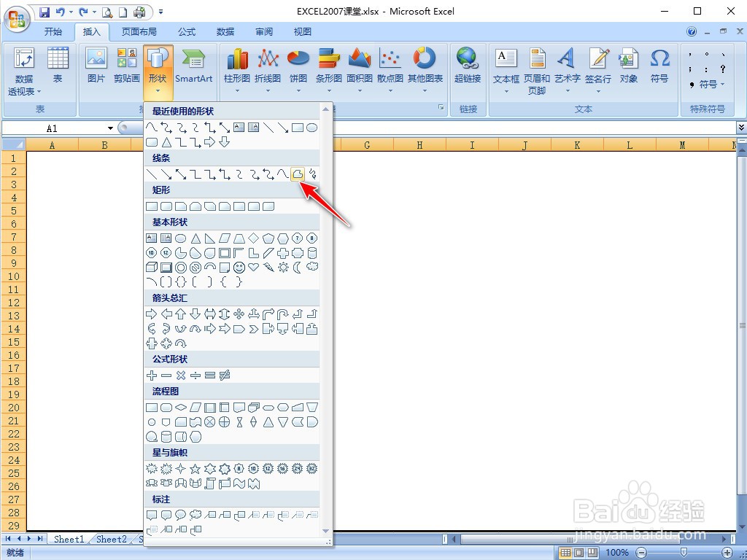Click the Object insert button
747x560 pixels.
[628, 66]
